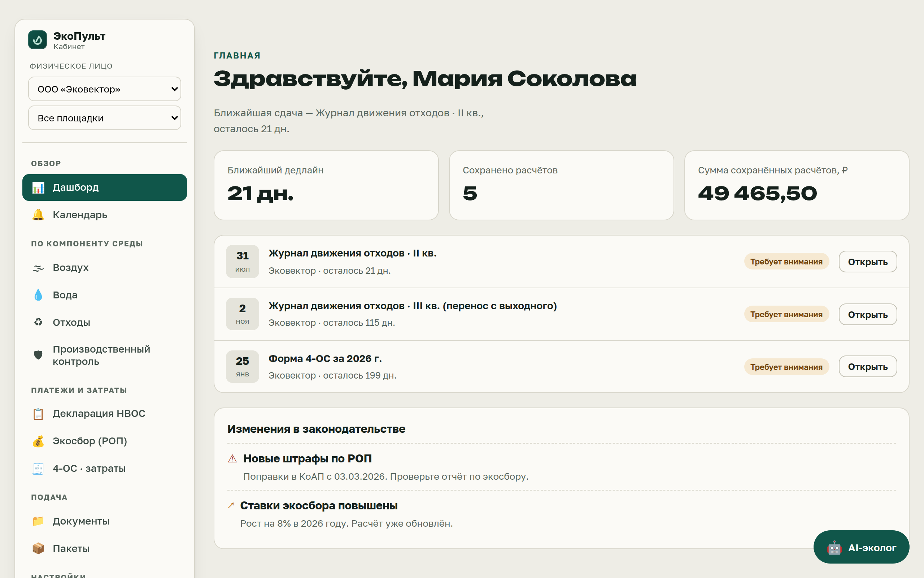The width and height of the screenshot is (924, 578).
Task: Click the AI-эколог robot icon
Action: (x=834, y=548)
